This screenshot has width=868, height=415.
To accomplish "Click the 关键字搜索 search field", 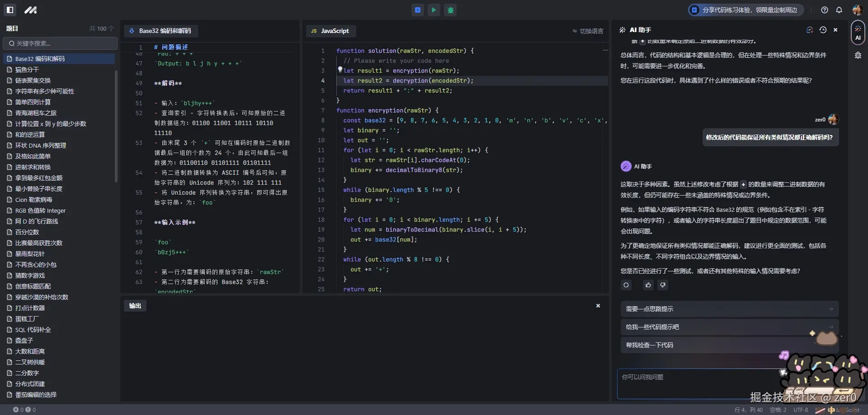I will 60,43.
